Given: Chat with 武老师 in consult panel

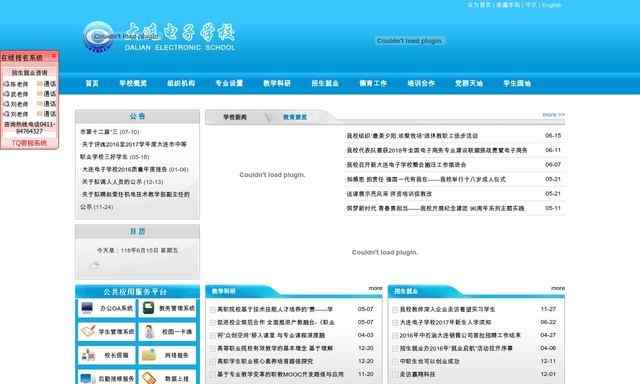Looking at the screenshot, I should [x=19, y=94].
